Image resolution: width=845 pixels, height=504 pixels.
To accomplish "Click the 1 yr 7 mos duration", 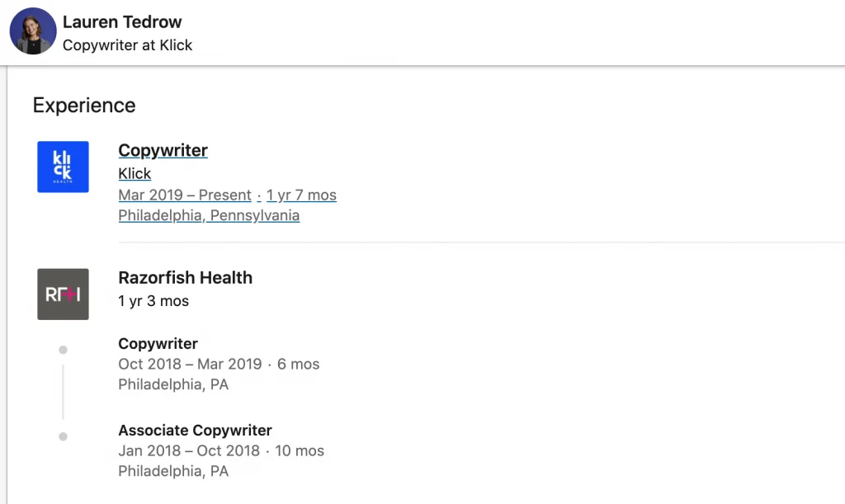I will [301, 195].
